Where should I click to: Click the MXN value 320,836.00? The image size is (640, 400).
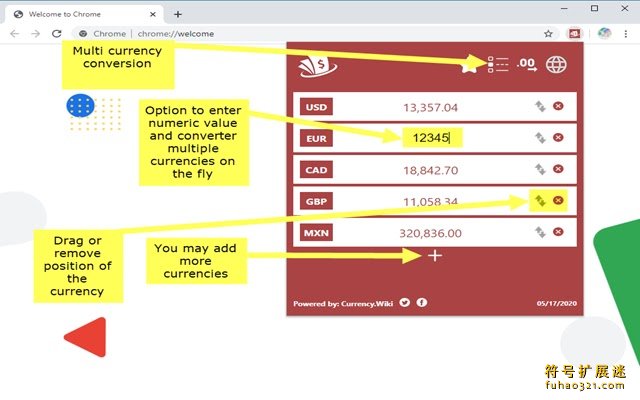pyautogui.click(x=431, y=233)
